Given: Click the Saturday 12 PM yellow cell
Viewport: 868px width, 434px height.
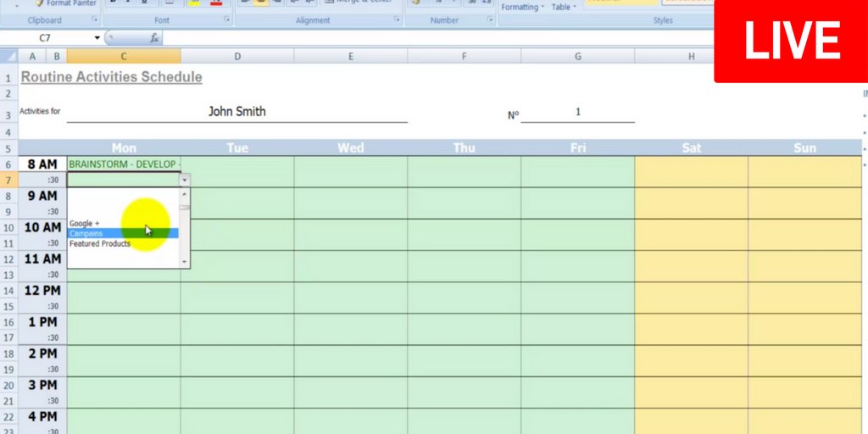Looking at the screenshot, I should [692, 291].
